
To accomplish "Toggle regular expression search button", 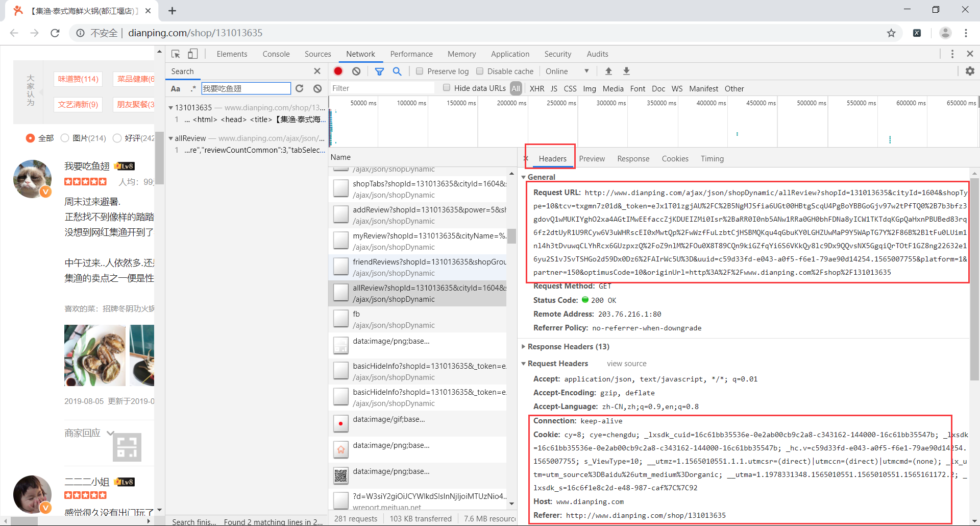I will [x=193, y=88].
